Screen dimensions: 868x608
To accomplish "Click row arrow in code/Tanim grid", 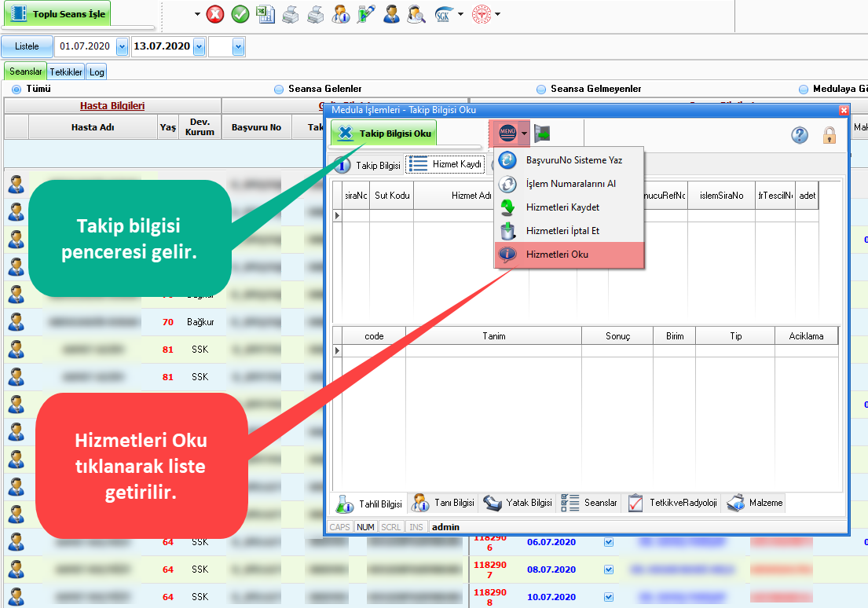I will coord(337,350).
